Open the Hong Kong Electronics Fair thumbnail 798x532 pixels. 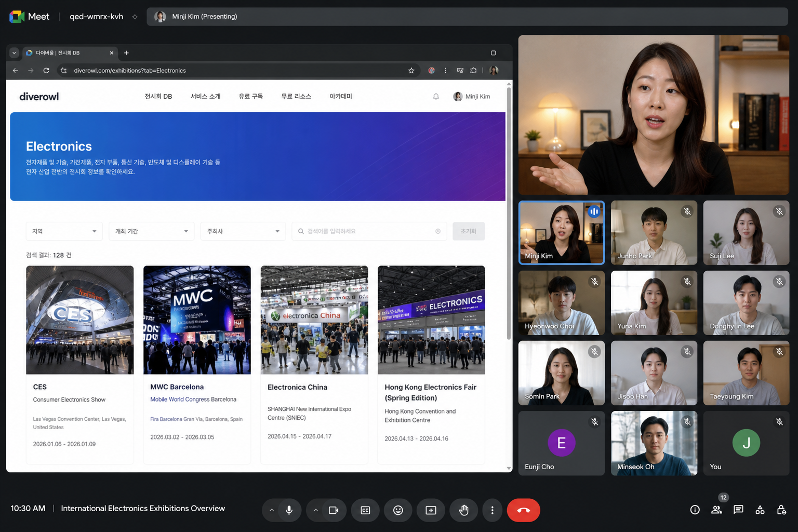click(x=431, y=320)
